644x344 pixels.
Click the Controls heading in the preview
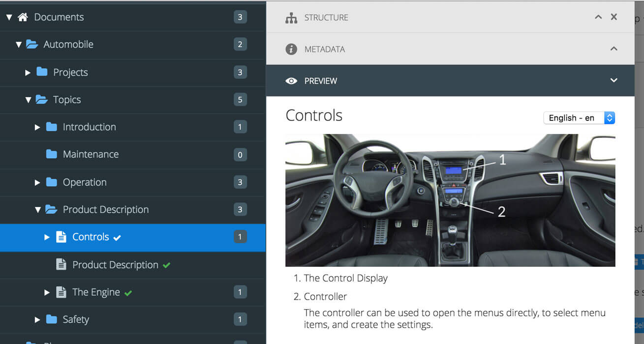[x=313, y=115]
